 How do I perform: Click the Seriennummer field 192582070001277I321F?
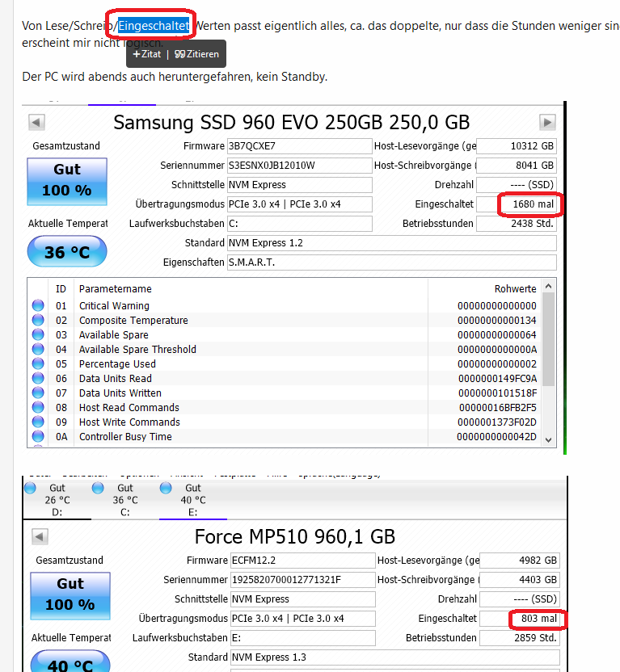pos(302,580)
